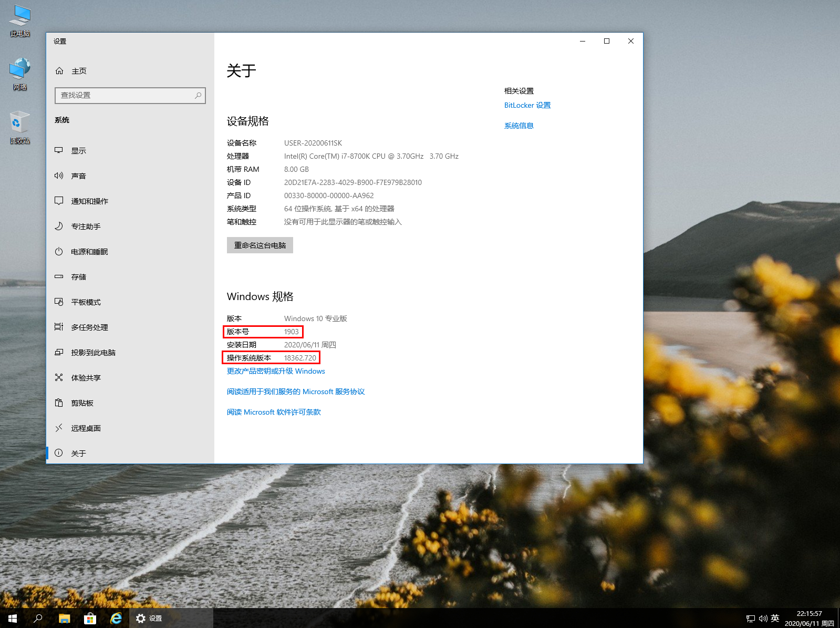Minimize the Settings window
840x628 pixels.
tap(583, 41)
